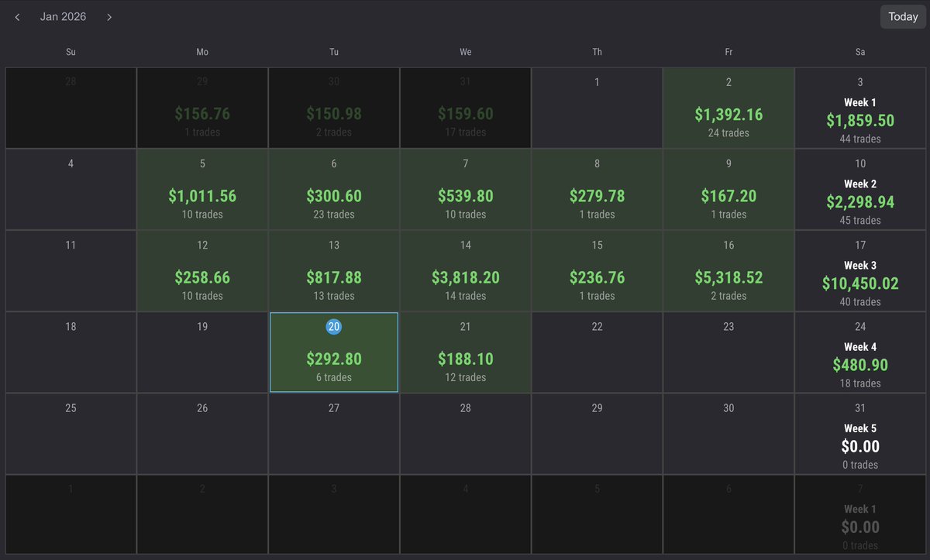
Task: Select the January 30 day cell
Action: (728, 434)
